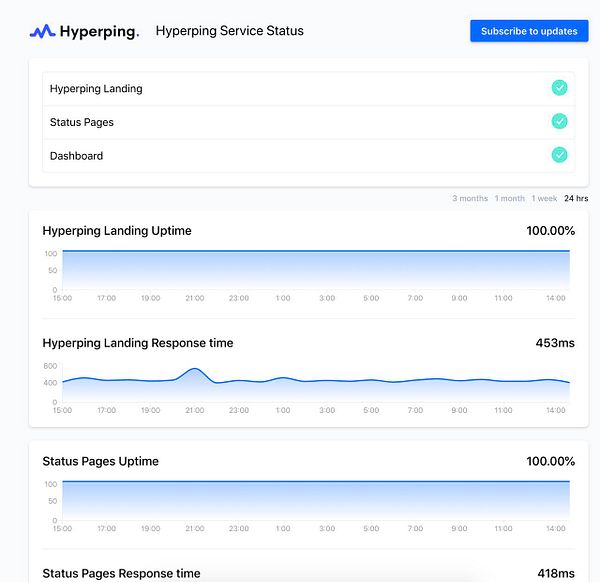Select the 24 hrs time range
This screenshot has height=582, width=600.
(576, 199)
